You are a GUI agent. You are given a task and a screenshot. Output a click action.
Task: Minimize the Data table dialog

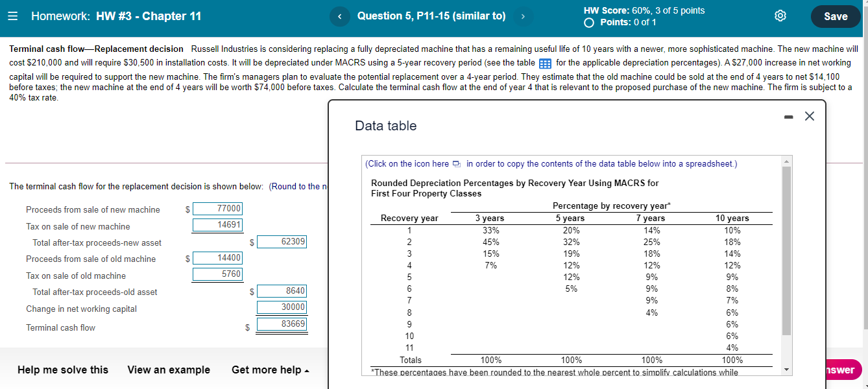[x=788, y=116]
